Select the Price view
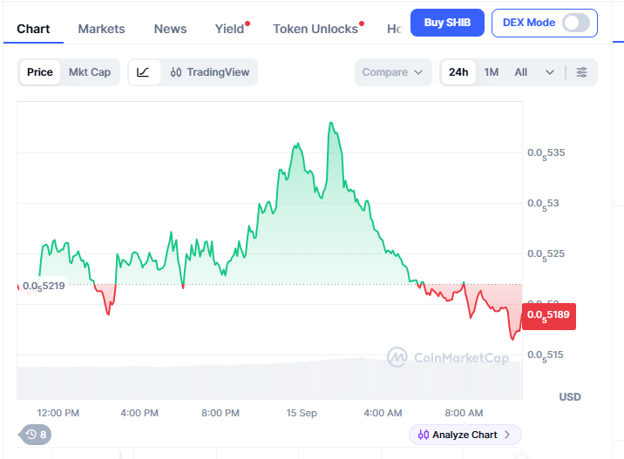Screen dimensions: 624x459 40,72
